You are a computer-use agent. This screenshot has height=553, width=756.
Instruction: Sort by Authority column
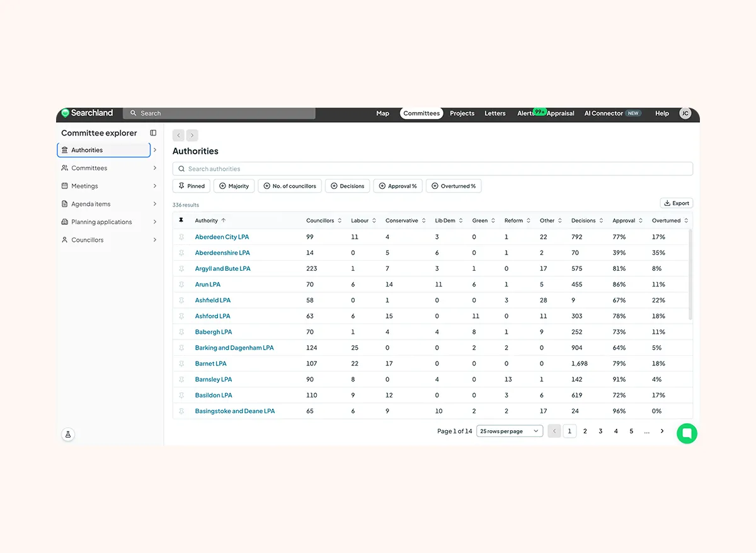(x=210, y=220)
